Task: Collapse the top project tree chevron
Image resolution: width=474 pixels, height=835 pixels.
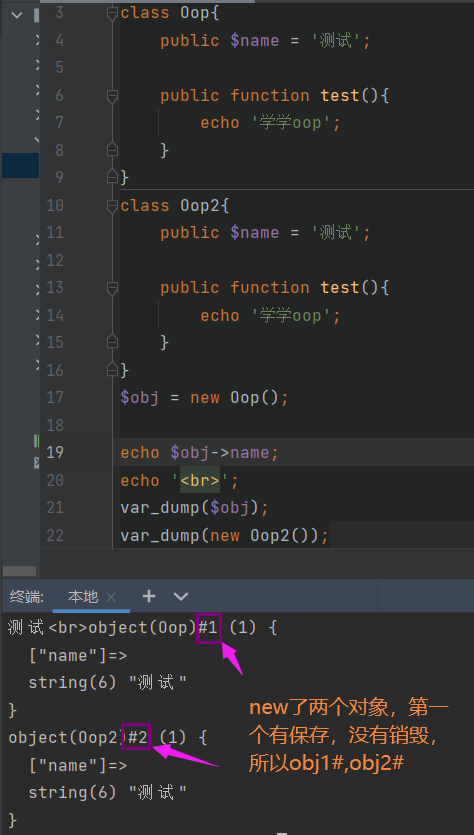Action: (x=17, y=14)
